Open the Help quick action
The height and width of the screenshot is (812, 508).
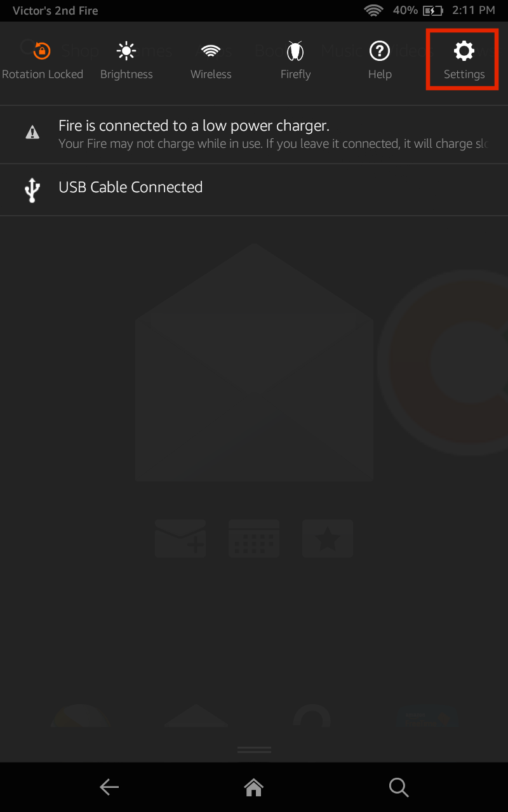[380, 61]
